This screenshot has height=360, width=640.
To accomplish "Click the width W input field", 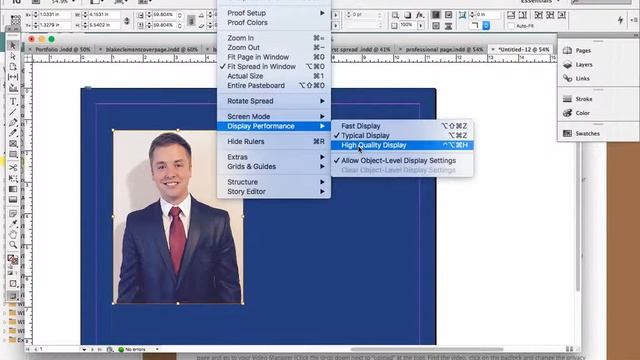I will pos(104,15).
